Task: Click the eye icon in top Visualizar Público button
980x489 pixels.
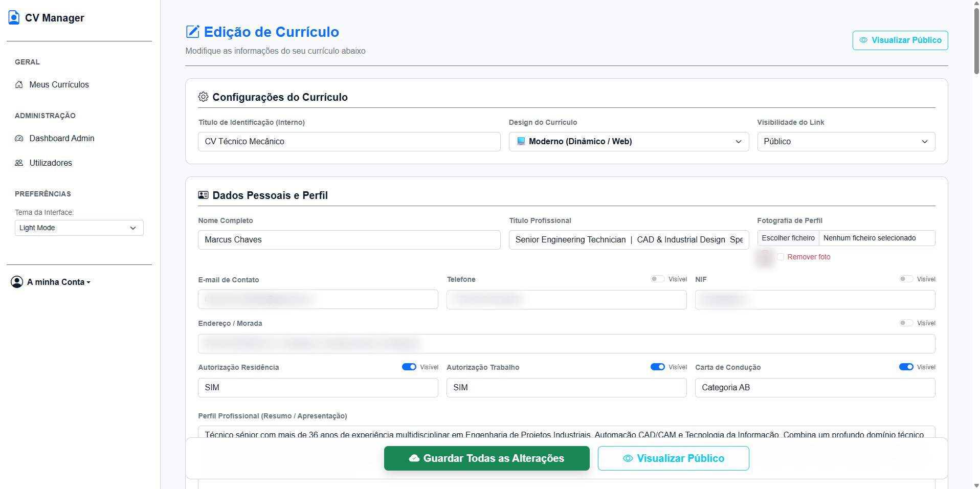Action: tap(863, 40)
